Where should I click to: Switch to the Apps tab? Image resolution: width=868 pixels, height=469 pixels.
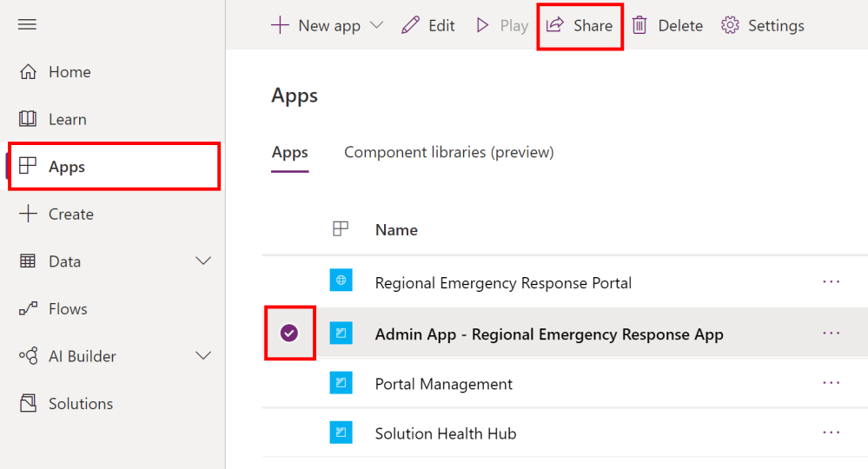click(289, 153)
